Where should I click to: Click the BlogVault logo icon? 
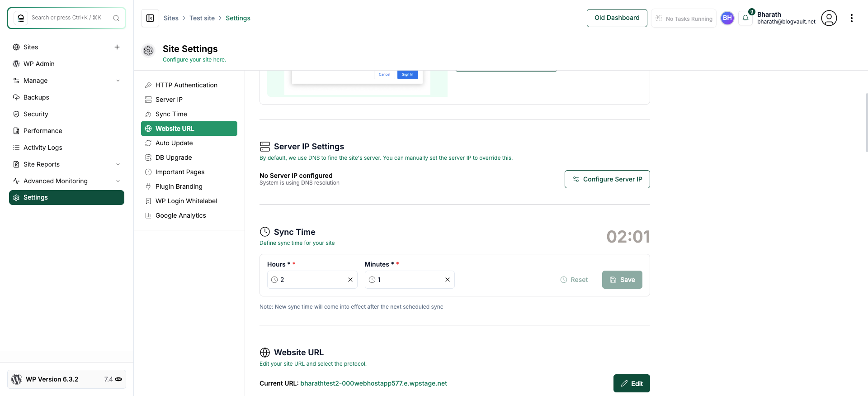tap(21, 18)
